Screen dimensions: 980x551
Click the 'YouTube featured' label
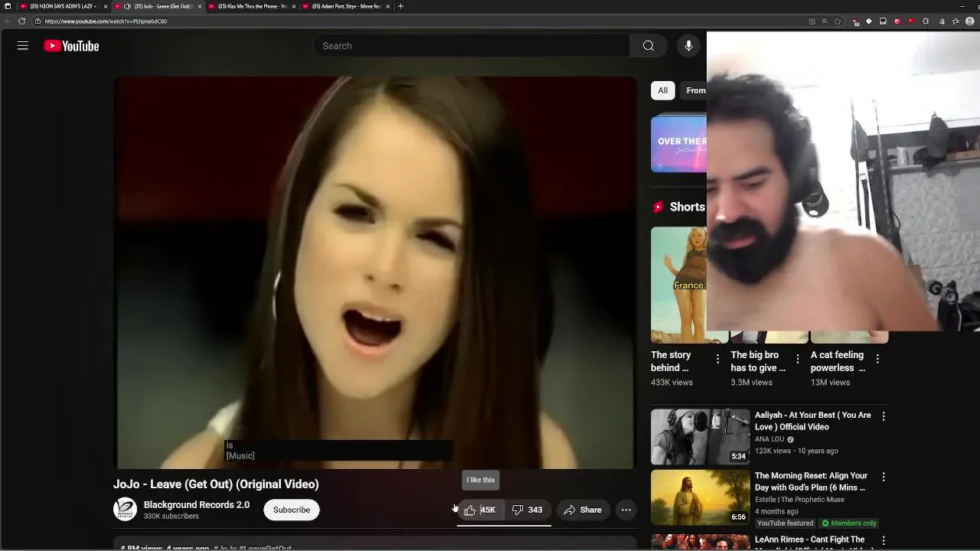point(786,523)
